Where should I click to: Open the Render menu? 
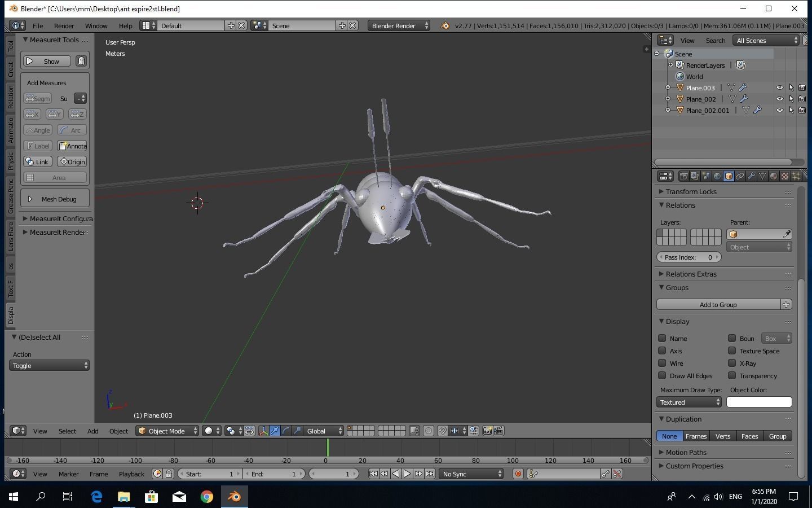64,26
